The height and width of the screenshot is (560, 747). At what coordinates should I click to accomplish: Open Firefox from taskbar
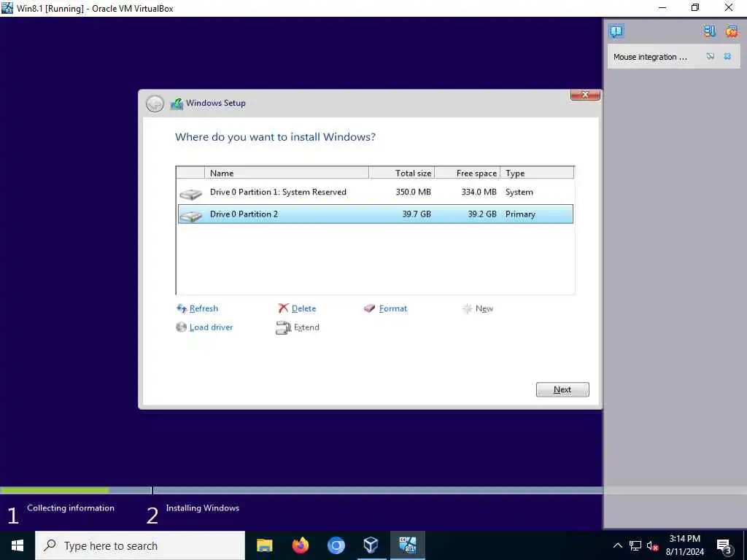tap(300, 545)
